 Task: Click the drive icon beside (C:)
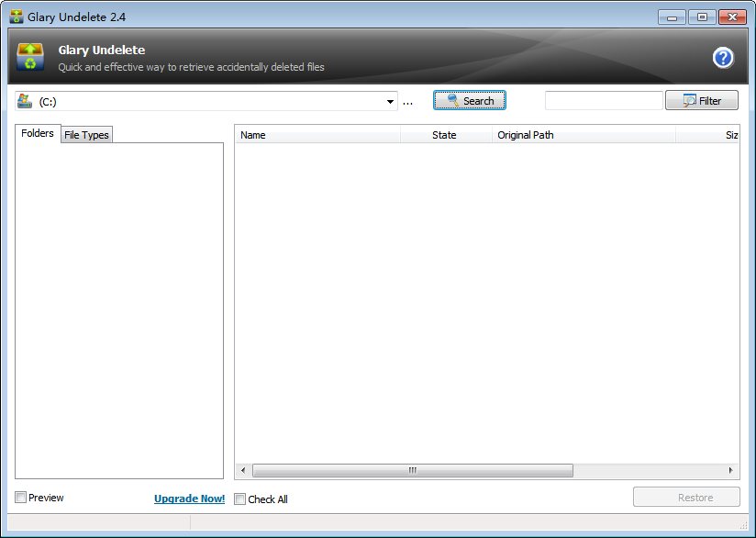[25, 101]
